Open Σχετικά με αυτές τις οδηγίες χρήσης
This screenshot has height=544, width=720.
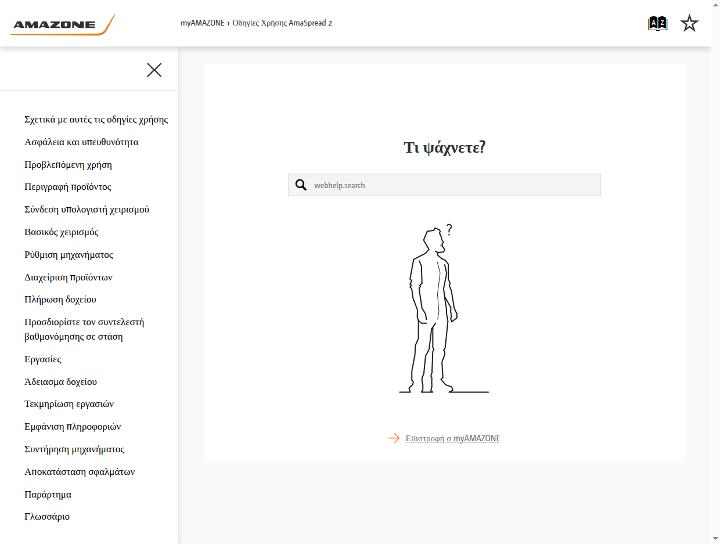click(96, 119)
